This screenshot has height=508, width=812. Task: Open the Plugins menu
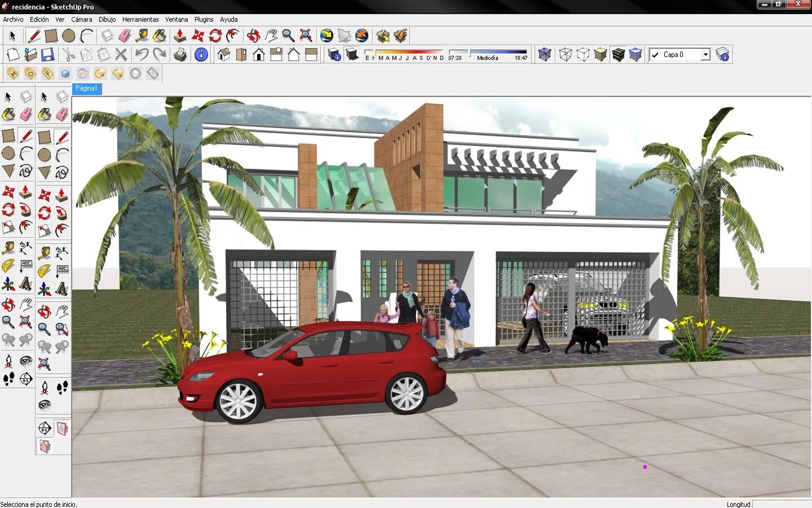point(204,19)
